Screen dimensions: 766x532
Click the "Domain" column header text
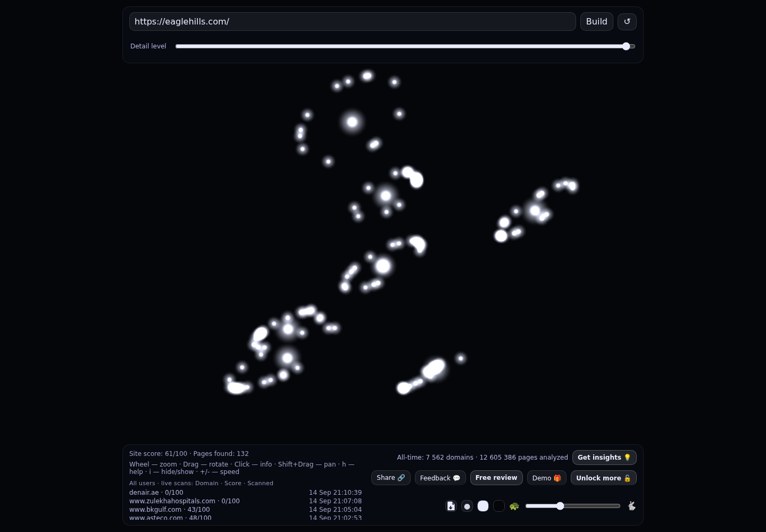point(207,483)
